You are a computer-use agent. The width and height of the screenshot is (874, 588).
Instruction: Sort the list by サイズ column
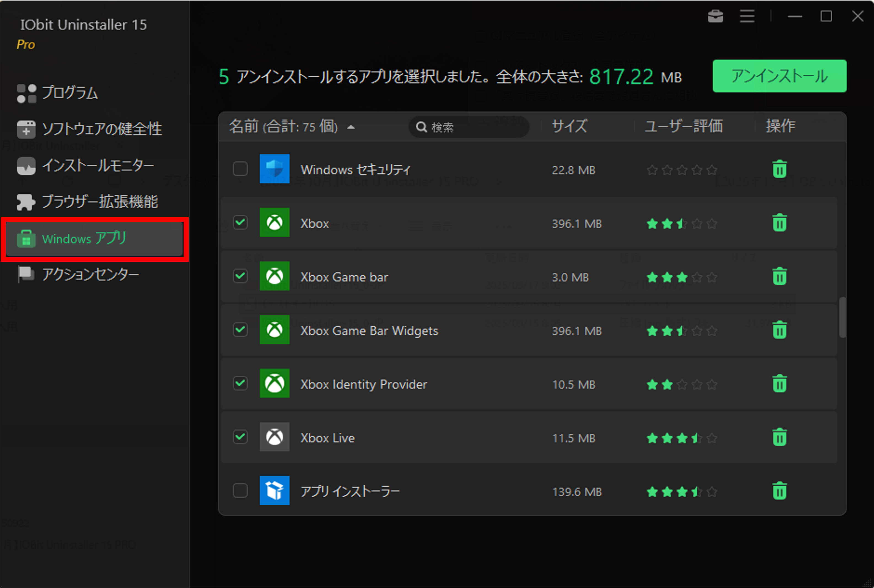click(x=569, y=127)
